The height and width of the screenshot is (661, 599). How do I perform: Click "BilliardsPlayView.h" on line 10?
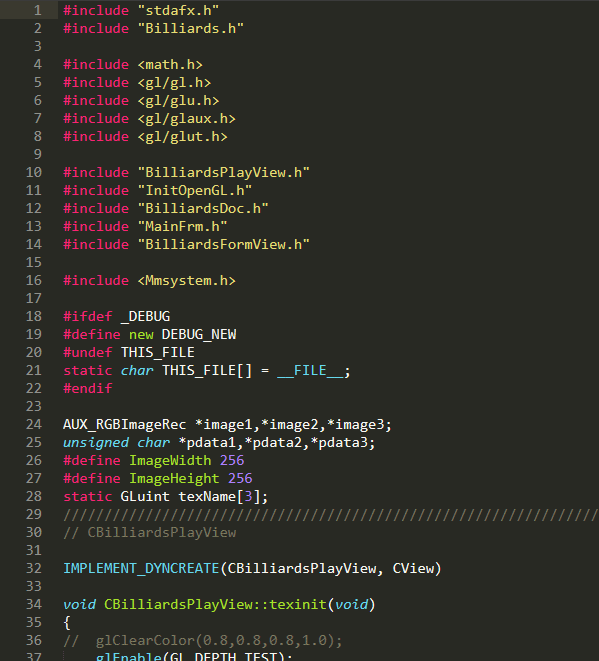point(223,172)
